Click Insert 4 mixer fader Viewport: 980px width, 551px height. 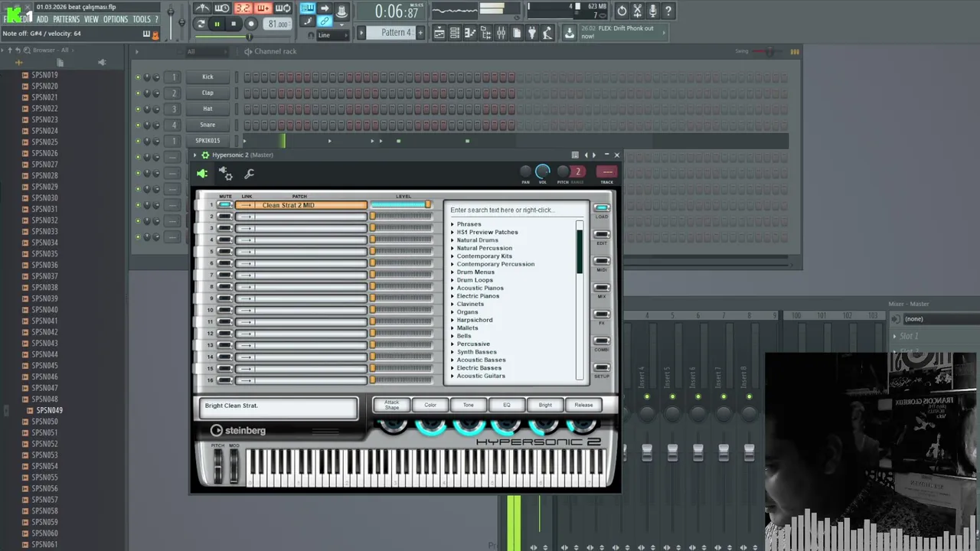click(647, 453)
